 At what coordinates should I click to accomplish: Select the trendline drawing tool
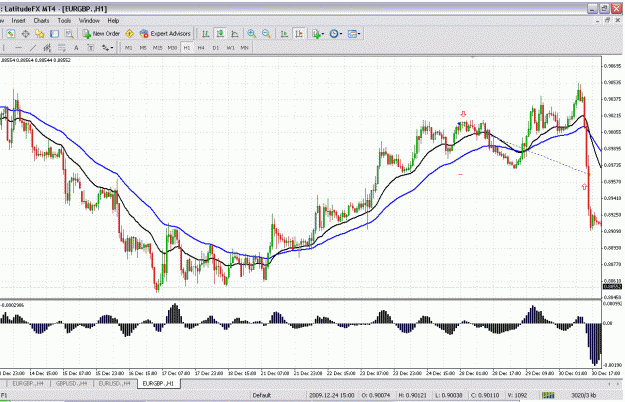pos(33,48)
